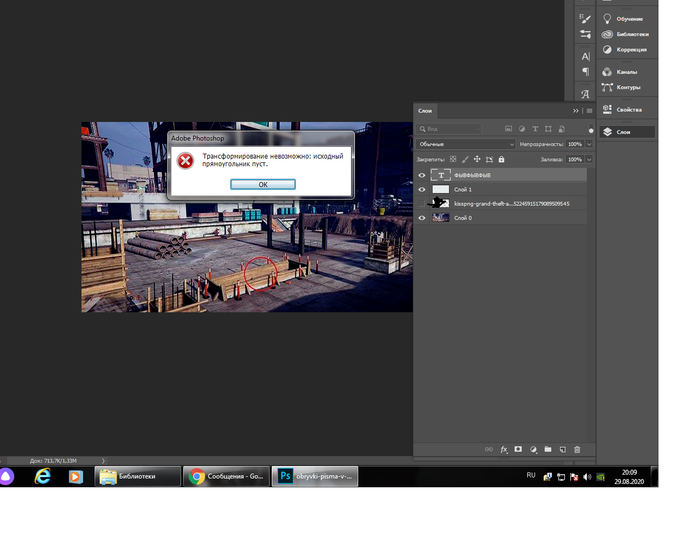Image resolution: width=700 pixels, height=560 pixels.
Task: Open the Контуры paths panel
Action: 626,86
